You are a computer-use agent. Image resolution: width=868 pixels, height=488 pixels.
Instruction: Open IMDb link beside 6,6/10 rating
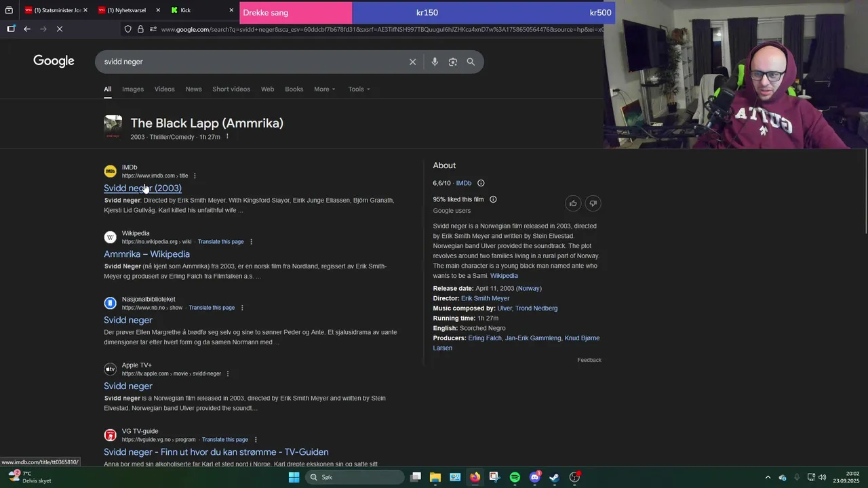tap(464, 183)
